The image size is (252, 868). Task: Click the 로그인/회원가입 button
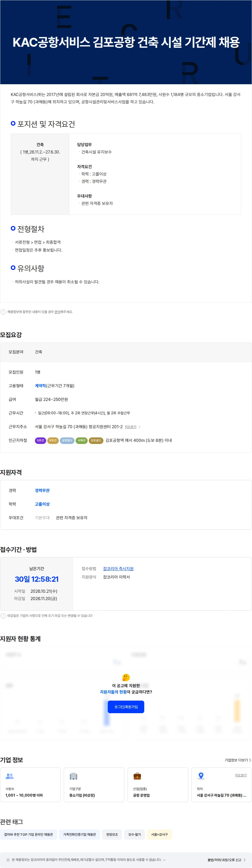[x=126, y=707]
